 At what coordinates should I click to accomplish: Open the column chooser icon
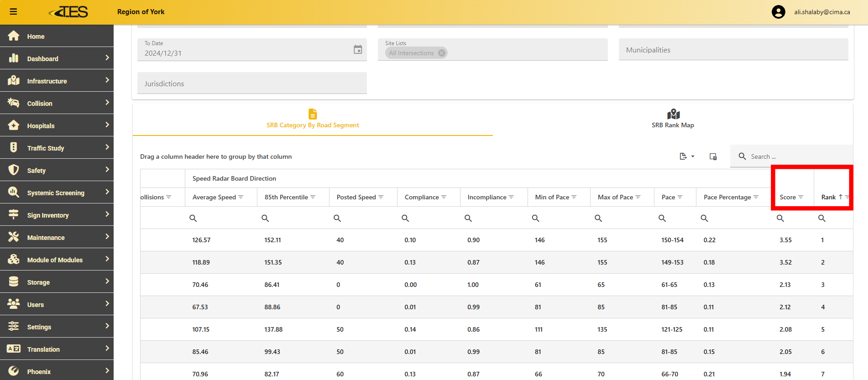(x=713, y=156)
